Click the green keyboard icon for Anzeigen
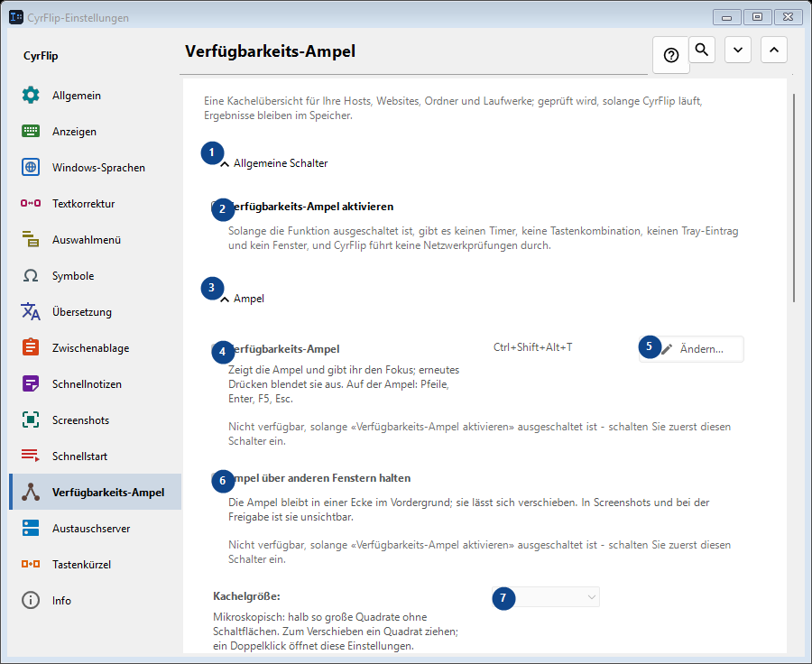Image resolution: width=812 pixels, height=664 pixels. click(x=31, y=132)
